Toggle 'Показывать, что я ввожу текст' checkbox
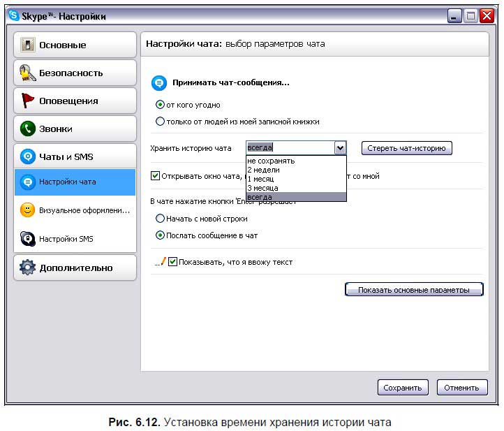 [173, 262]
